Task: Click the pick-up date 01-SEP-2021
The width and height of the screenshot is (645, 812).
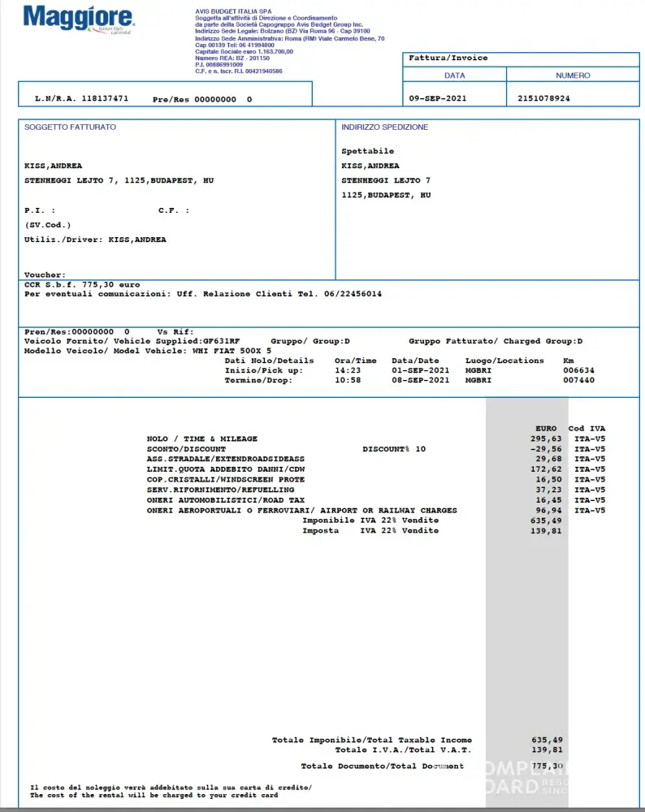Action: pyautogui.click(x=420, y=370)
